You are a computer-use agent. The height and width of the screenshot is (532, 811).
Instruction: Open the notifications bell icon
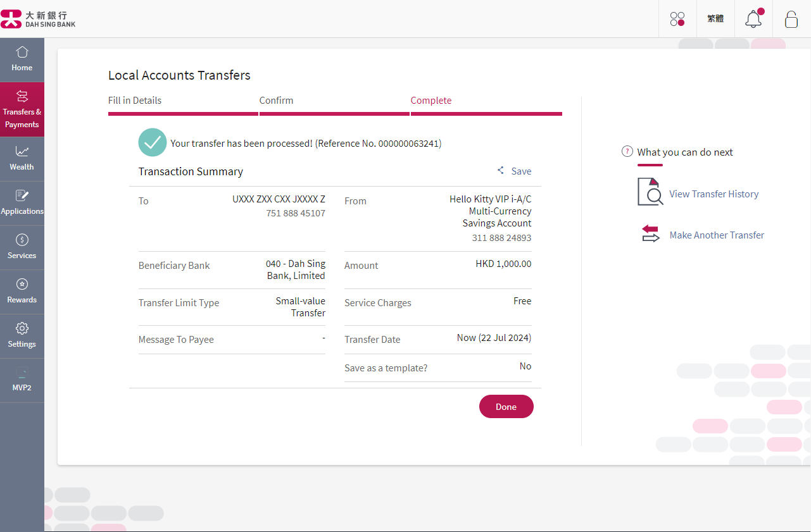tap(753, 18)
